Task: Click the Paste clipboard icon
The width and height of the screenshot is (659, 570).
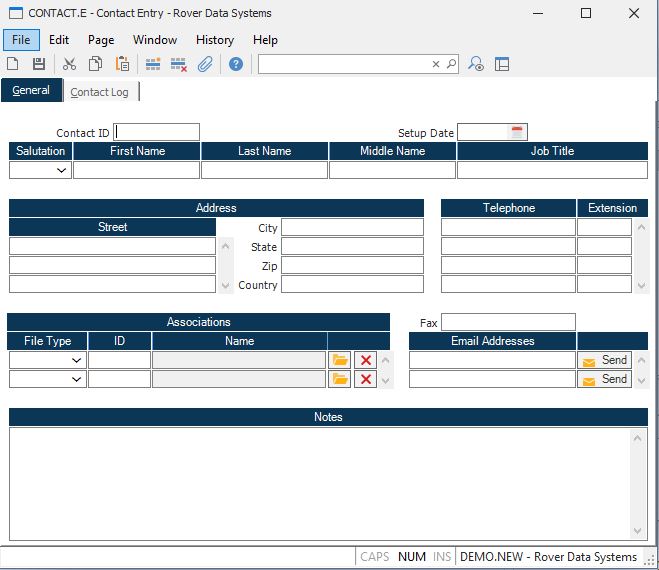Action: (122, 64)
